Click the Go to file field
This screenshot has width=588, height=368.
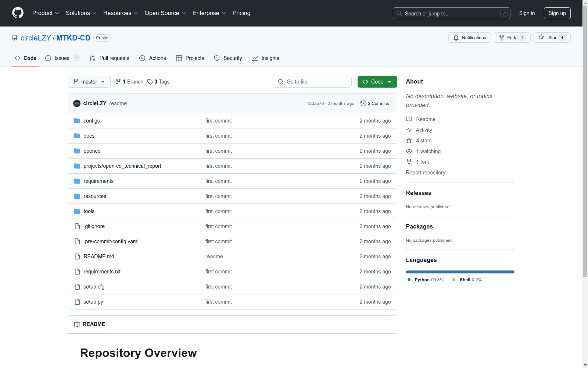tap(312, 82)
